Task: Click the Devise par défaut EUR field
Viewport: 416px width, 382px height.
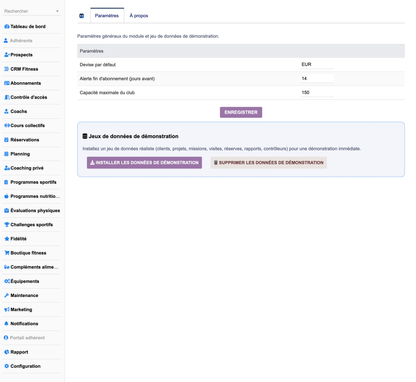Action: click(317, 65)
